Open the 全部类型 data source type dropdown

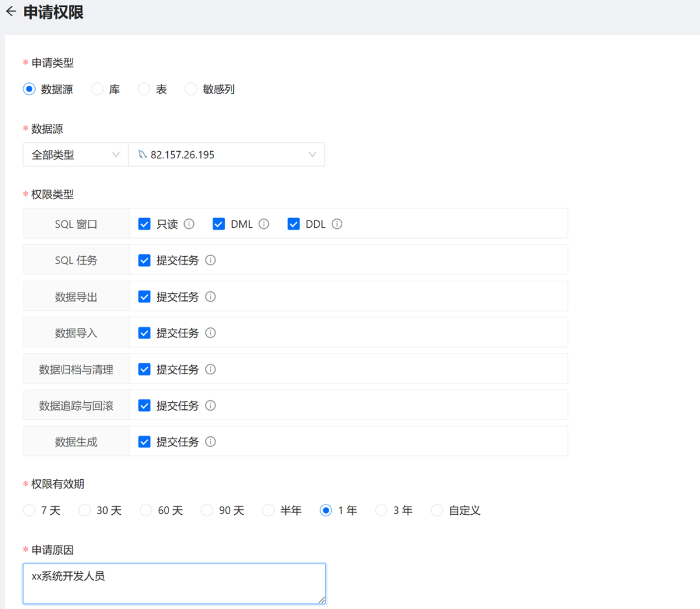[x=75, y=155]
